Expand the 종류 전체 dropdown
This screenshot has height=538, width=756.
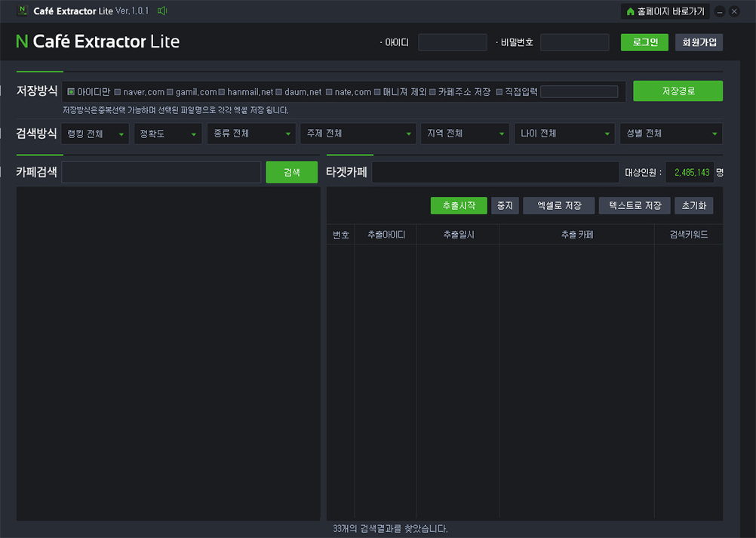[251, 134]
